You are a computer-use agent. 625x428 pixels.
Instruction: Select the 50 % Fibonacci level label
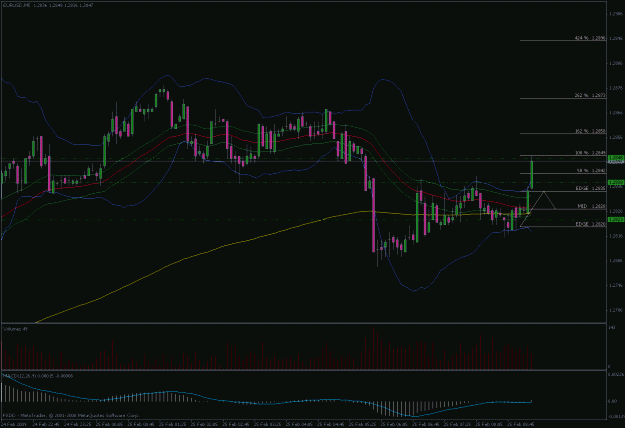(591, 170)
